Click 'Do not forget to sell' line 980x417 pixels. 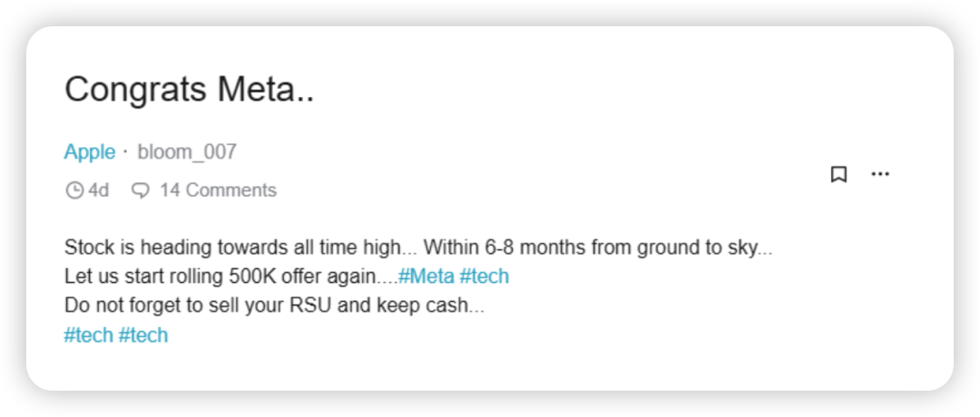coord(274,305)
